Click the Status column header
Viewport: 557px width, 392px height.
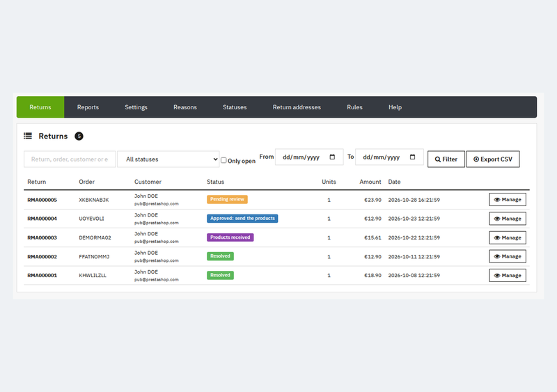[215, 182]
